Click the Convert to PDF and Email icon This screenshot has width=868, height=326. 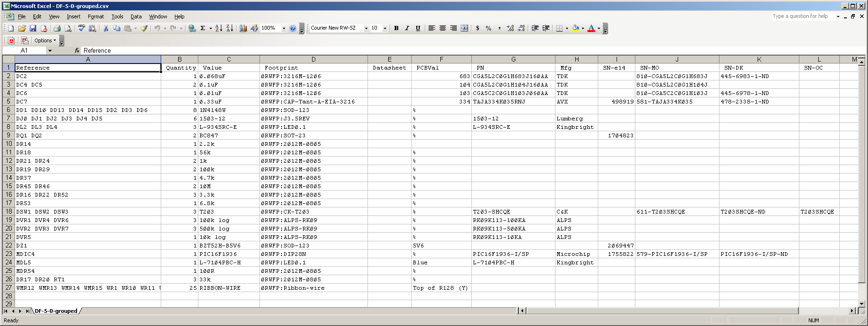(25, 40)
